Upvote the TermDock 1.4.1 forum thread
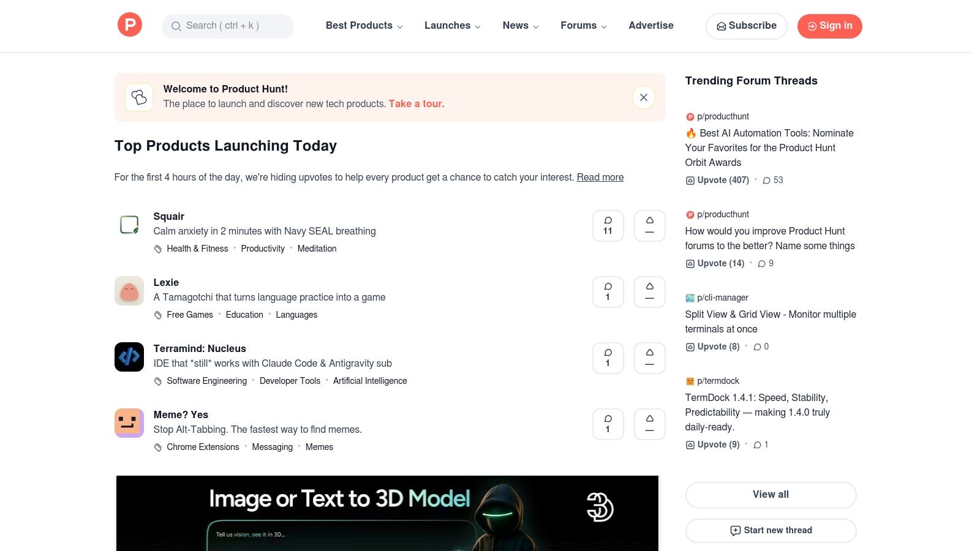980x551 pixels. click(x=713, y=444)
